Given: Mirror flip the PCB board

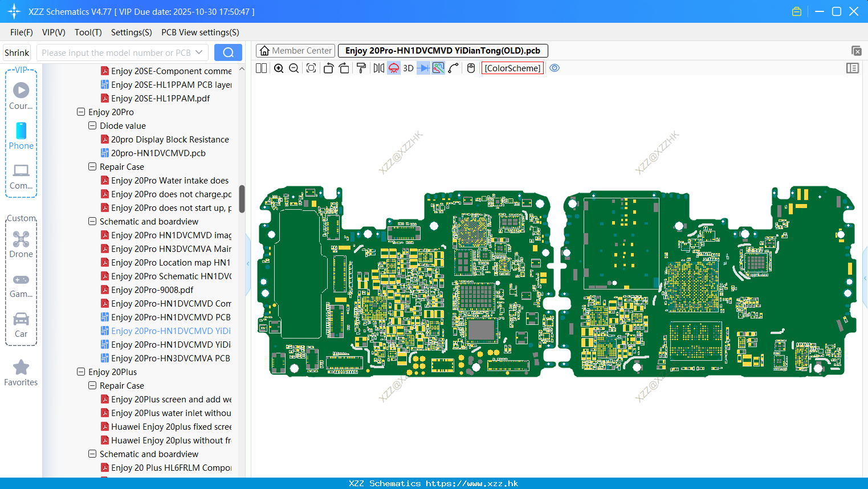Looking at the screenshot, I should 378,68.
